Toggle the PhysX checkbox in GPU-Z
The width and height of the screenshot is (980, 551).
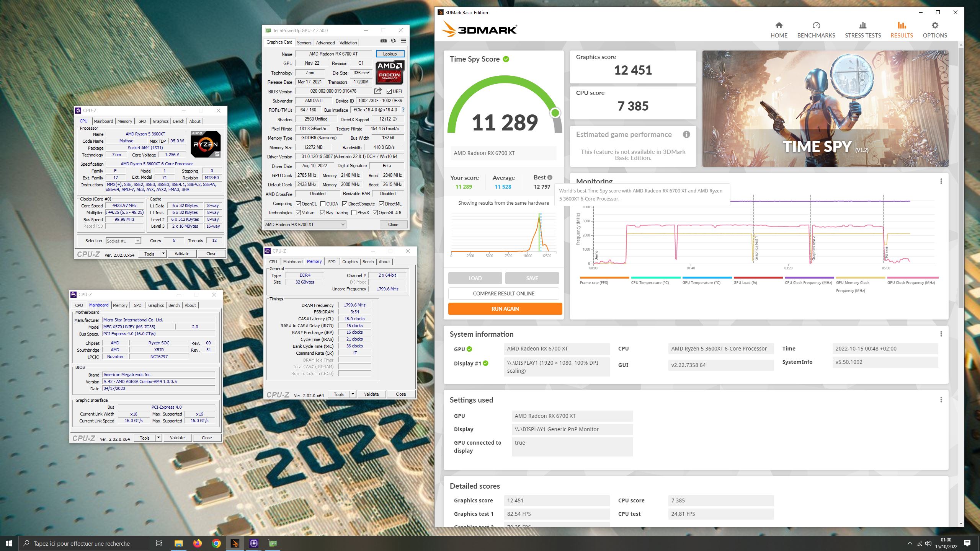(354, 213)
